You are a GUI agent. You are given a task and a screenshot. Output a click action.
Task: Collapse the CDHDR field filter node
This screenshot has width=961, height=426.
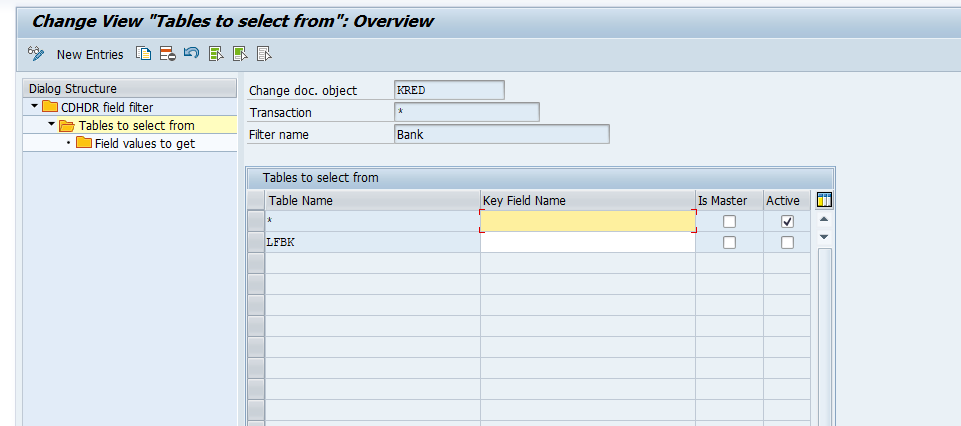[34, 107]
